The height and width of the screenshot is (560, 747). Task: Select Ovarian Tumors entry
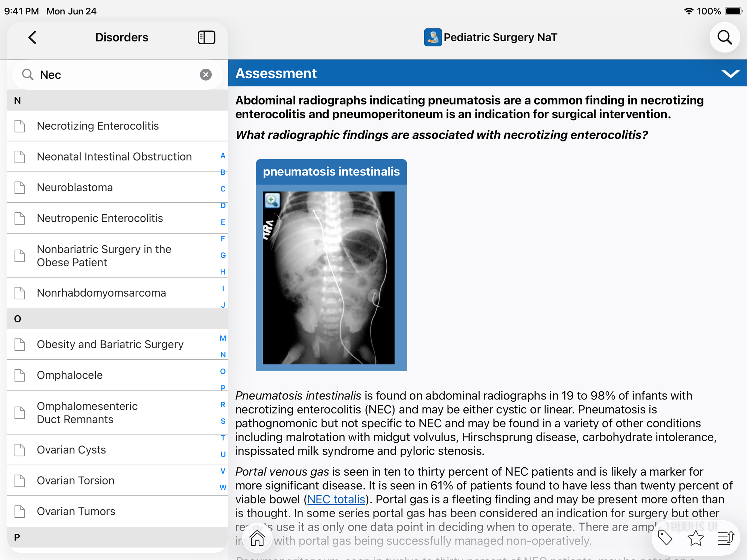pos(117,511)
